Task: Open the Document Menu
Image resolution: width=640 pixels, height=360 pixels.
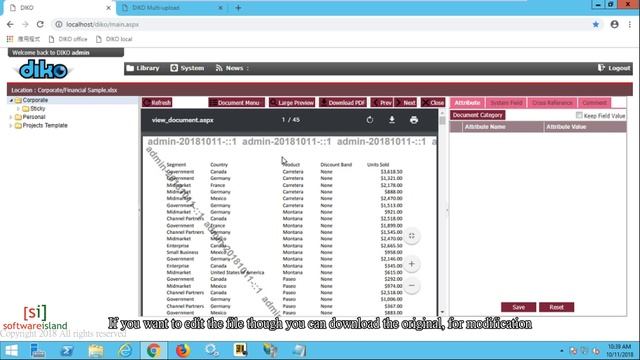Action: (x=236, y=102)
